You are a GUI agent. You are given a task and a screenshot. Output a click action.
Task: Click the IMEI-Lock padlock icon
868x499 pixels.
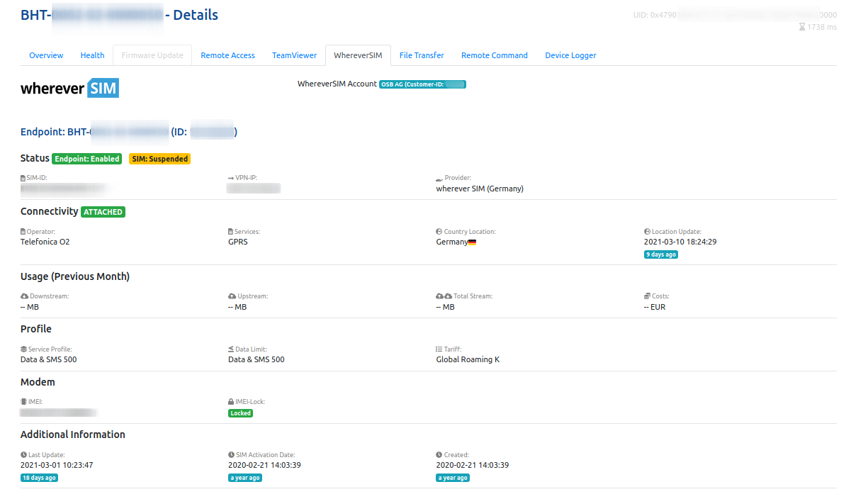(x=231, y=402)
